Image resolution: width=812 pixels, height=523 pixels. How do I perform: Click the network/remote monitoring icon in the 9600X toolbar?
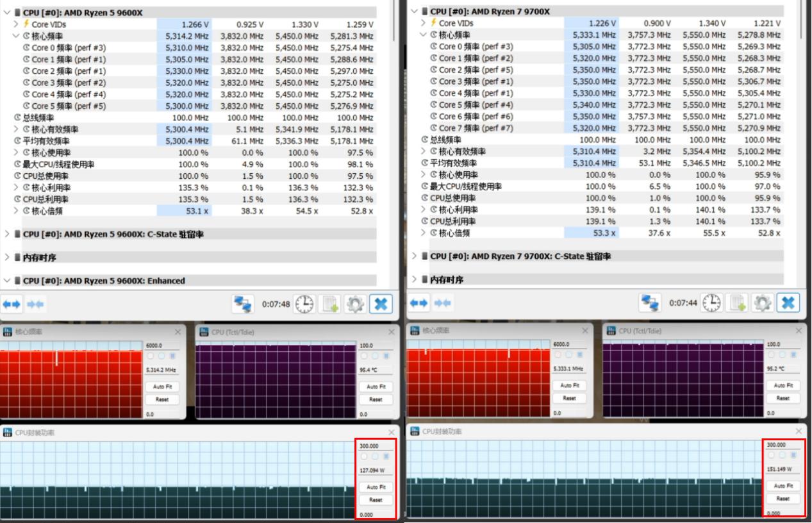[244, 303]
